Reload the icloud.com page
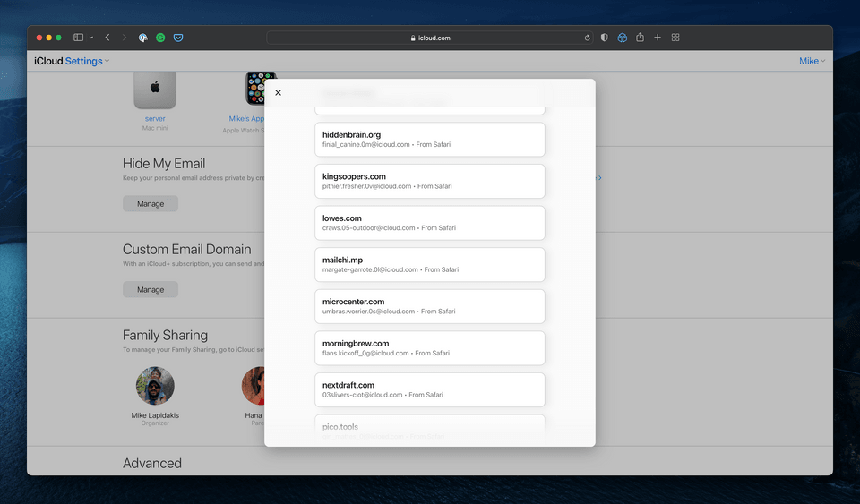This screenshot has width=860, height=504. tap(587, 38)
